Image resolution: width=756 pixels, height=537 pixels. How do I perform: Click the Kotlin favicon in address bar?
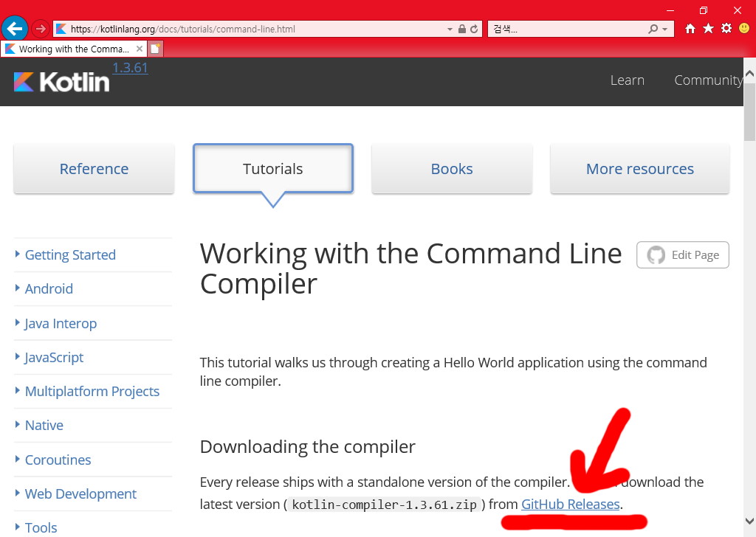(61, 29)
